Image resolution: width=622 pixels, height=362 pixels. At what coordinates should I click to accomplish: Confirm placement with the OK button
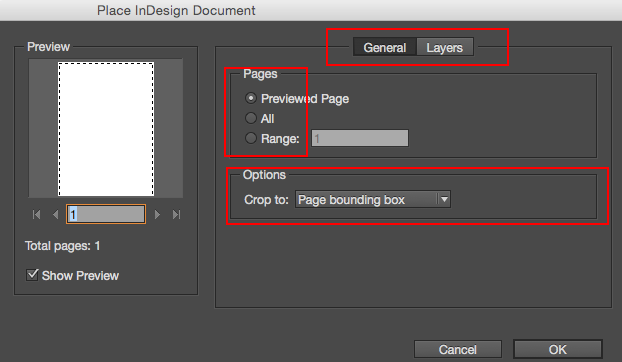click(x=558, y=349)
